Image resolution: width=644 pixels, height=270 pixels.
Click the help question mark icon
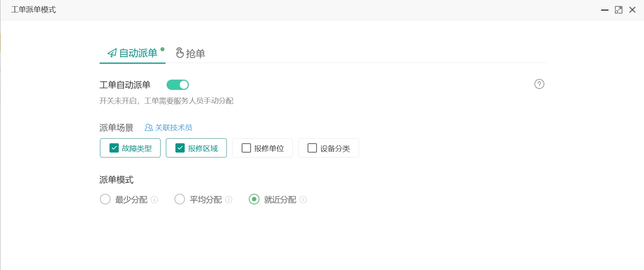click(x=539, y=84)
